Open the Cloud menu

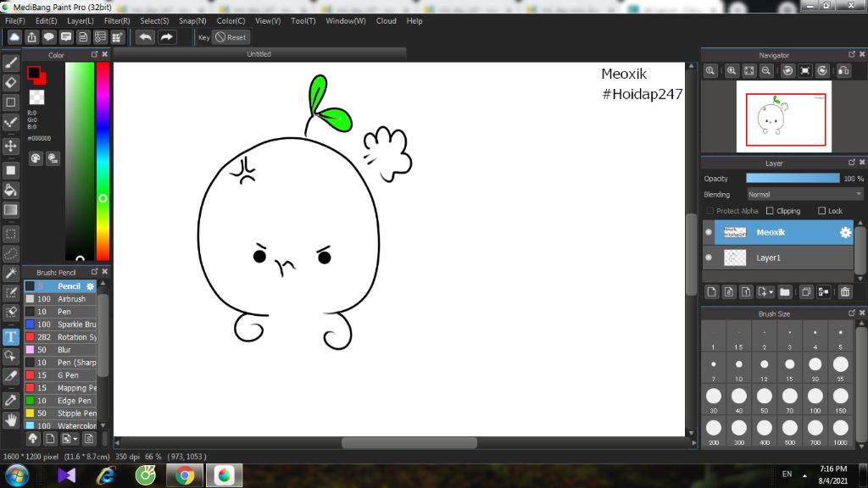point(387,21)
